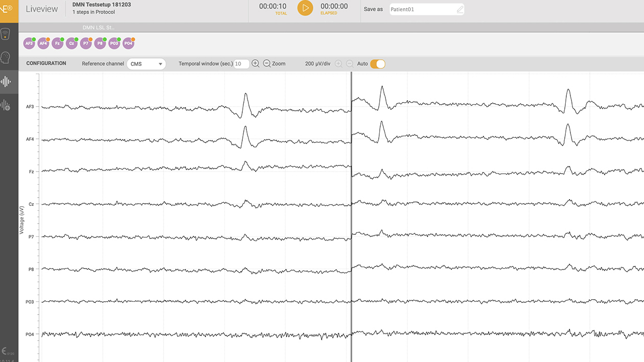Toggle the PO4 electrode channel badge
The width and height of the screenshot is (644, 362).
pos(128,43)
